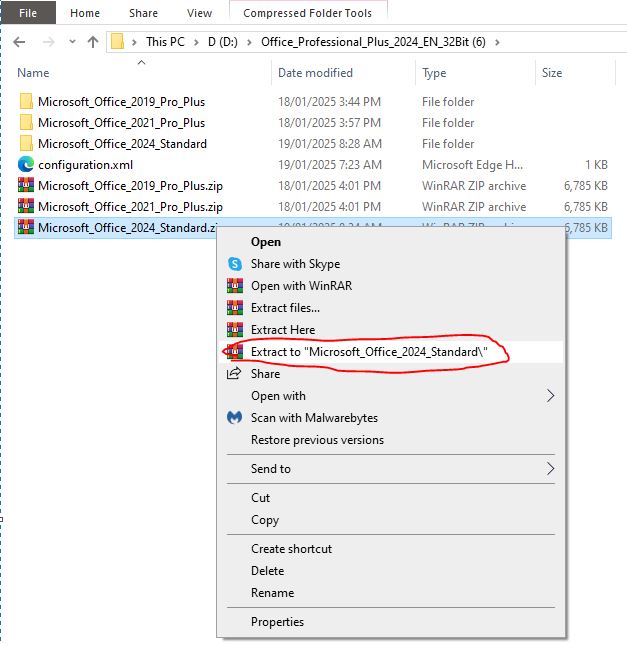Screen dimensions: 627x645
Task: Expand the Open with submenu arrow
Action: [x=550, y=396]
